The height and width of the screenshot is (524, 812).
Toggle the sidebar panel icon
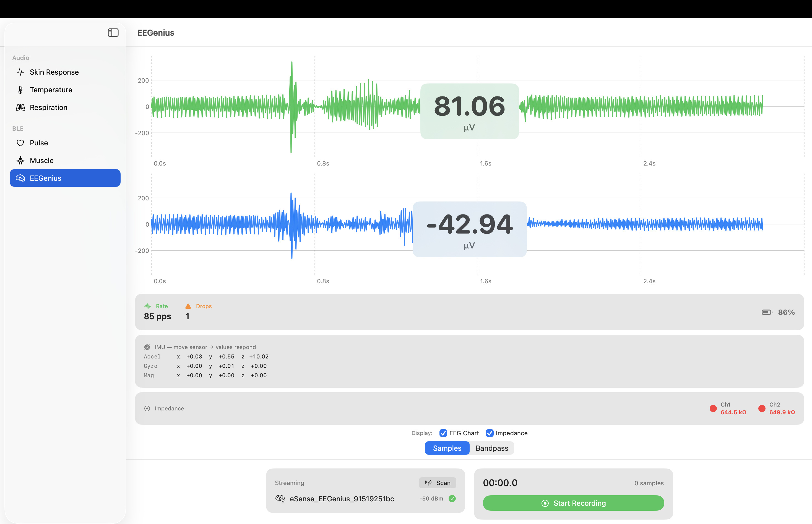(x=113, y=33)
